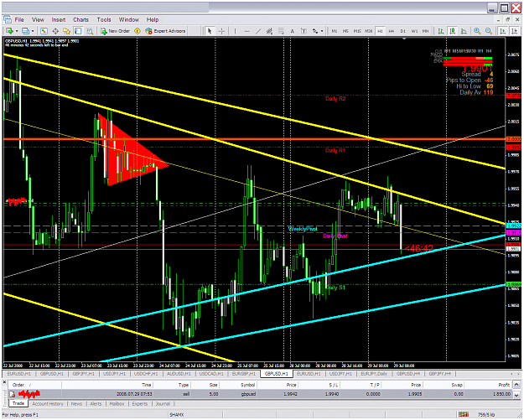Screen dimensions: 524x420
Task: Open the View menu
Action: [x=38, y=20]
